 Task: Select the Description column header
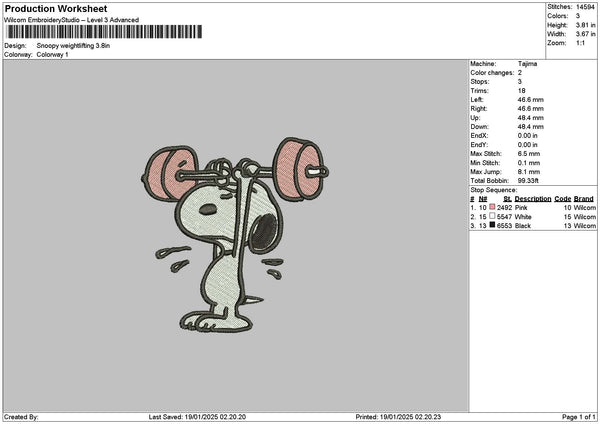coord(532,198)
